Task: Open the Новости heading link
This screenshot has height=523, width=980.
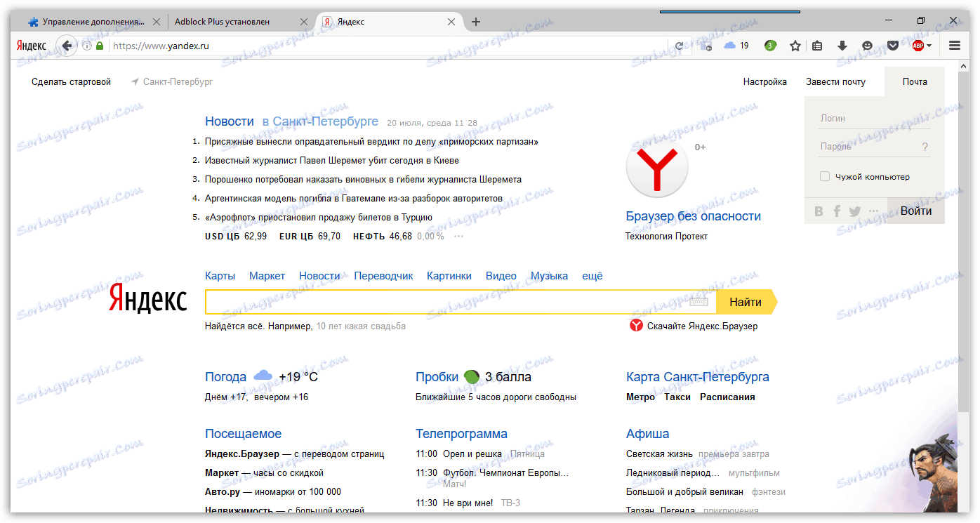Action: click(230, 121)
